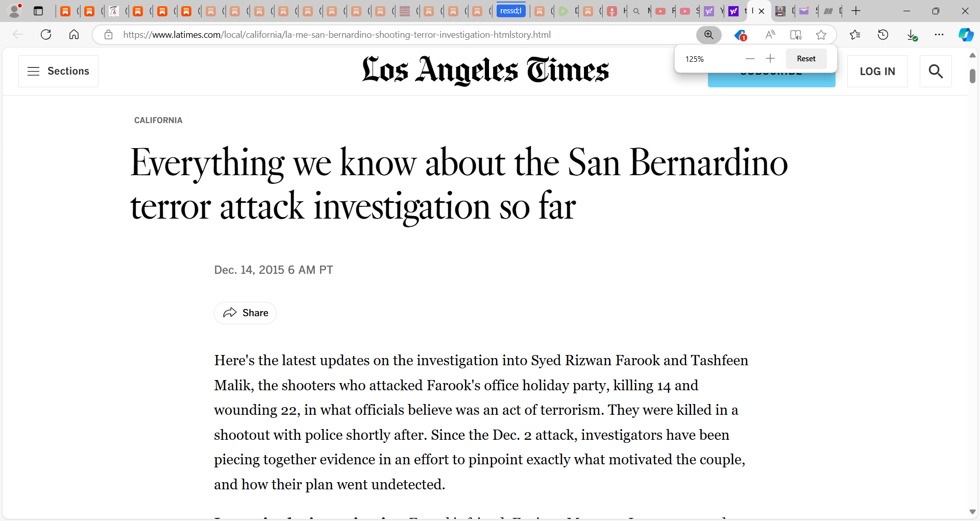
Task: Close the active LA Times tab
Action: [762, 11]
